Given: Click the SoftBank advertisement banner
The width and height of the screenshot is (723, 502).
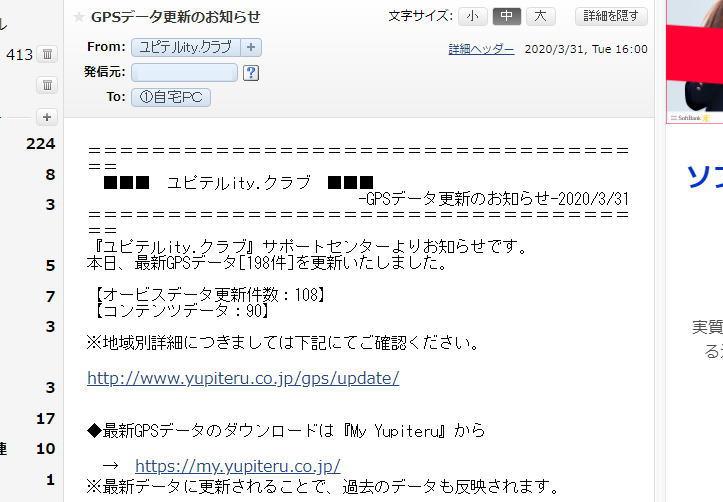Looking at the screenshot, I should pos(694,62).
